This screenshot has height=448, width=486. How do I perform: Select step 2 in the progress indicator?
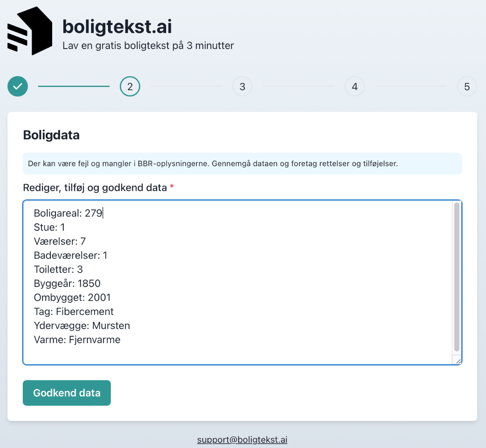point(130,86)
